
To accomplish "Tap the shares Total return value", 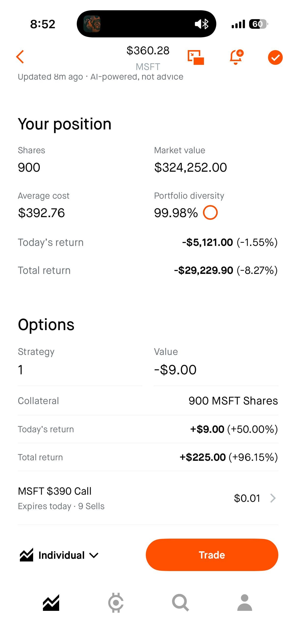I will 226,270.
